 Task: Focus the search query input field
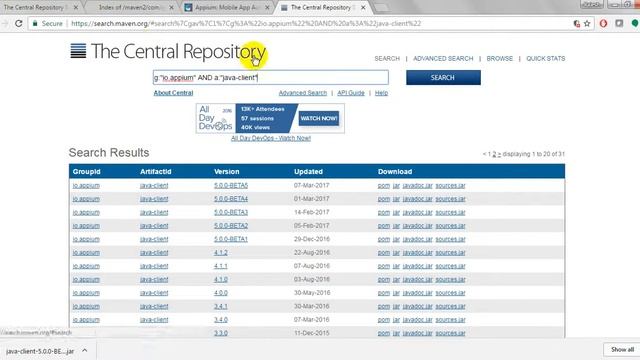(271, 78)
